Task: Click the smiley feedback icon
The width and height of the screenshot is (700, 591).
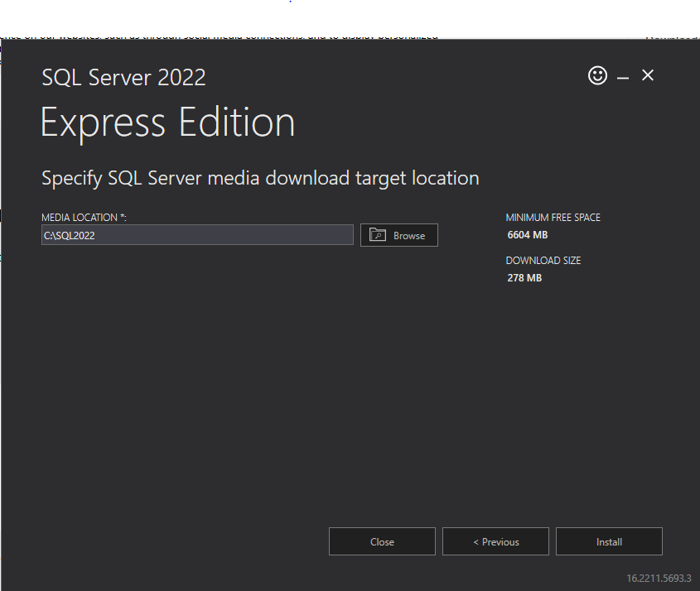Action: 597,75
